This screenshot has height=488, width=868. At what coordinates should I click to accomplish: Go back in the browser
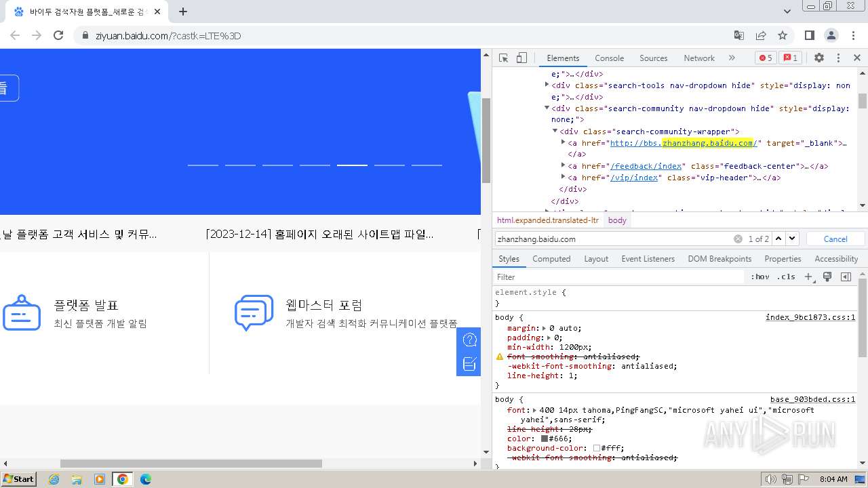click(15, 35)
